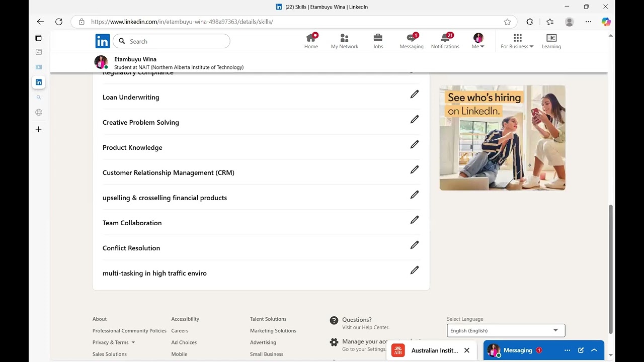Add a new tab in sidebar
This screenshot has height=362, width=644.
38,129
